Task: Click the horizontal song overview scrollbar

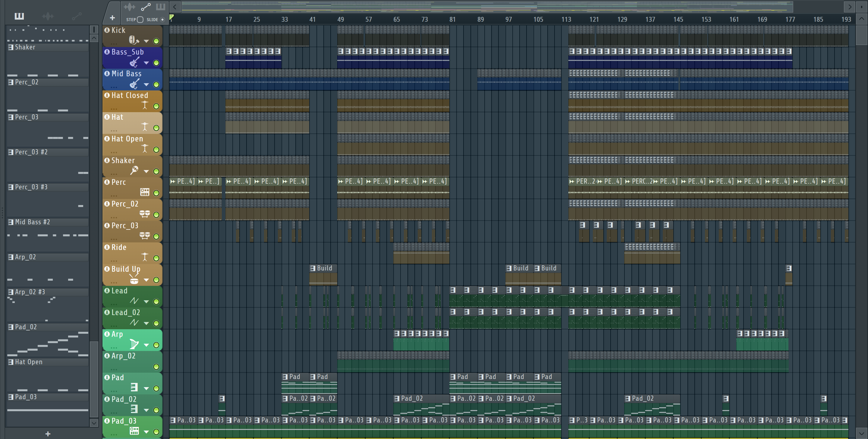Action: (487, 7)
